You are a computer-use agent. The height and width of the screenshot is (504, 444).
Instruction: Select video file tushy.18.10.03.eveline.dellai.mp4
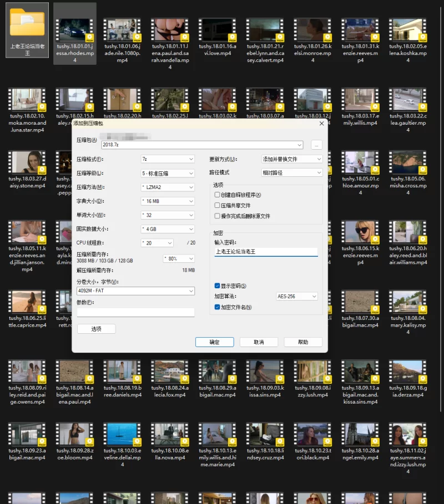click(x=122, y=445)
